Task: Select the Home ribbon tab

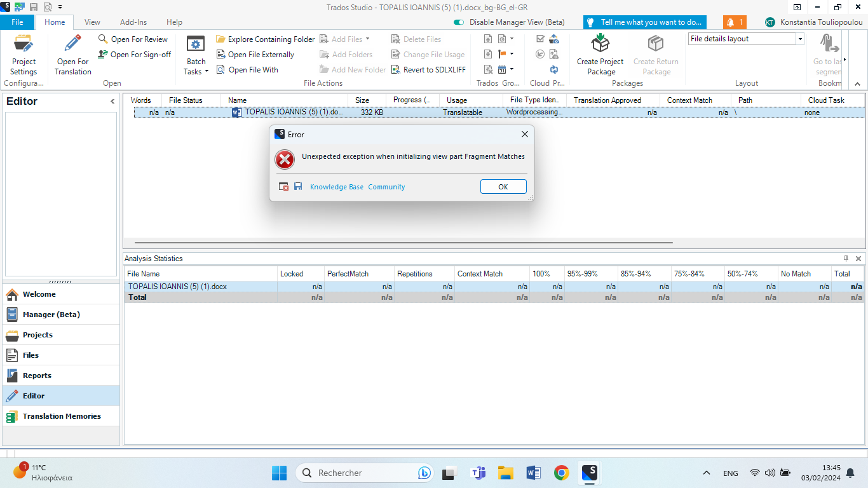Action: tap(55, 22)
